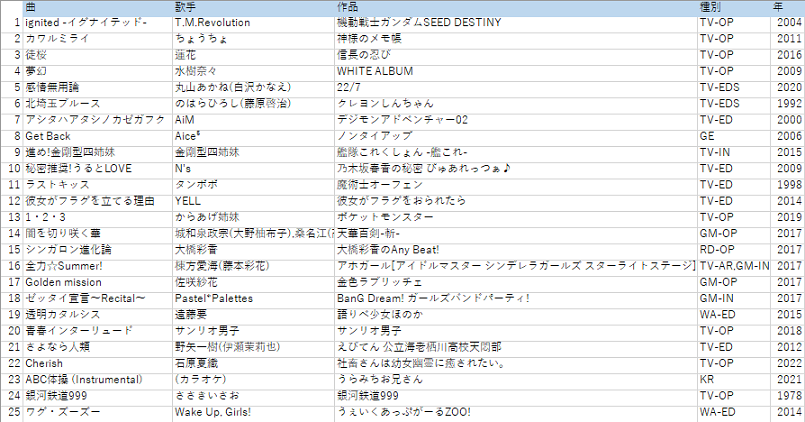Select the 曲 column header
This screenshot has height=422, width=805.
[x=98, y=7]
